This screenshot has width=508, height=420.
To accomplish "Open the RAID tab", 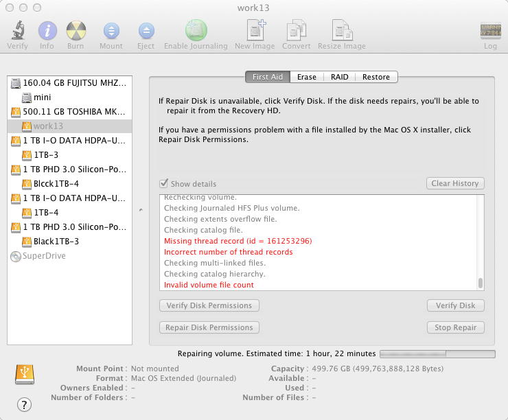I will (x=339, y=77).
